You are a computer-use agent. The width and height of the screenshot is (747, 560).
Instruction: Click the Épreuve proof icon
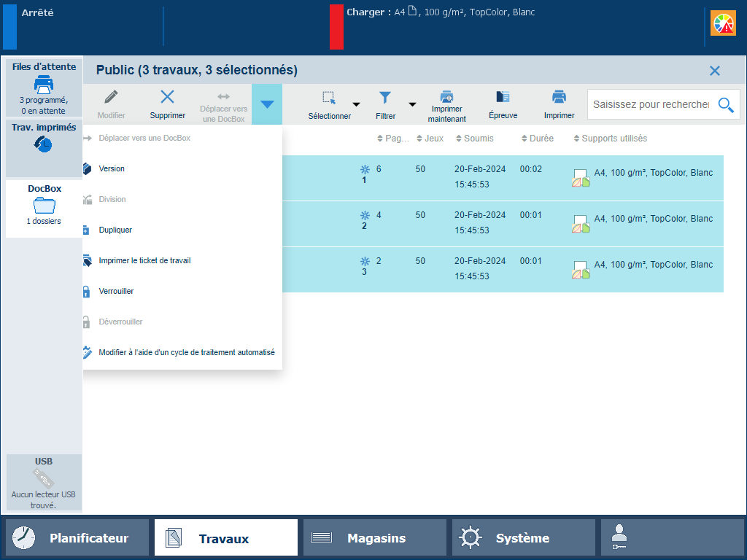[503, 98]
